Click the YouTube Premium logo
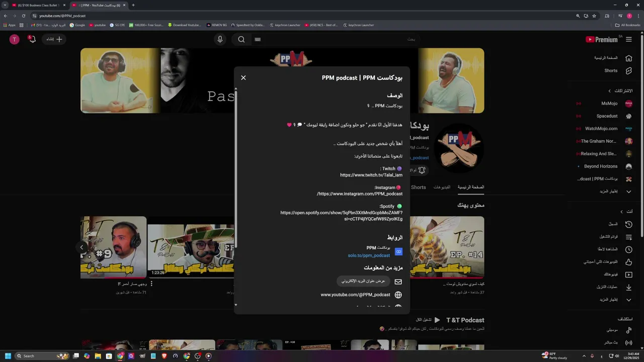Screen dimensions: 644x362 coord(602,39)
